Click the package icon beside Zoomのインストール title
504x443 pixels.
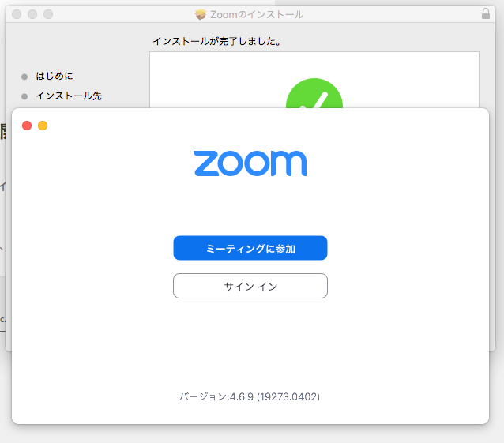[x=201, y=14]
